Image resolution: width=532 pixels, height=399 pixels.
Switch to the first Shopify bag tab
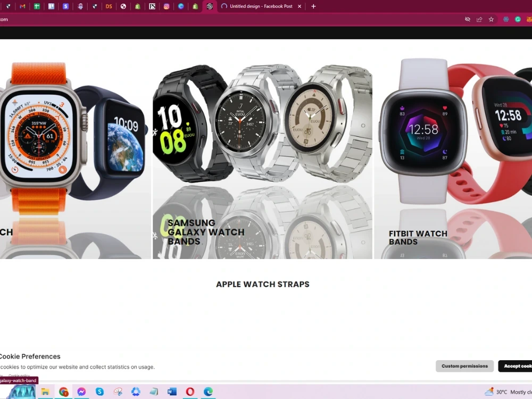point(137,6)
